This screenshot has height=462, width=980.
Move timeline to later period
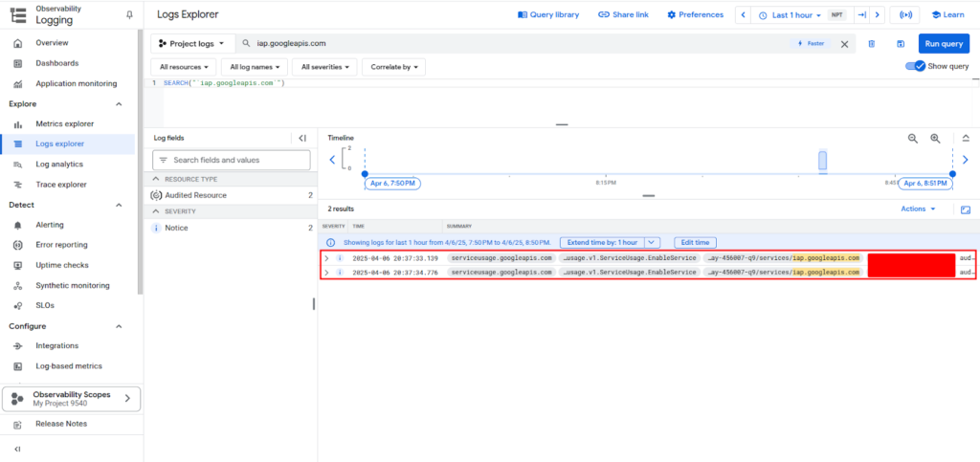click(x=966, y=160)
